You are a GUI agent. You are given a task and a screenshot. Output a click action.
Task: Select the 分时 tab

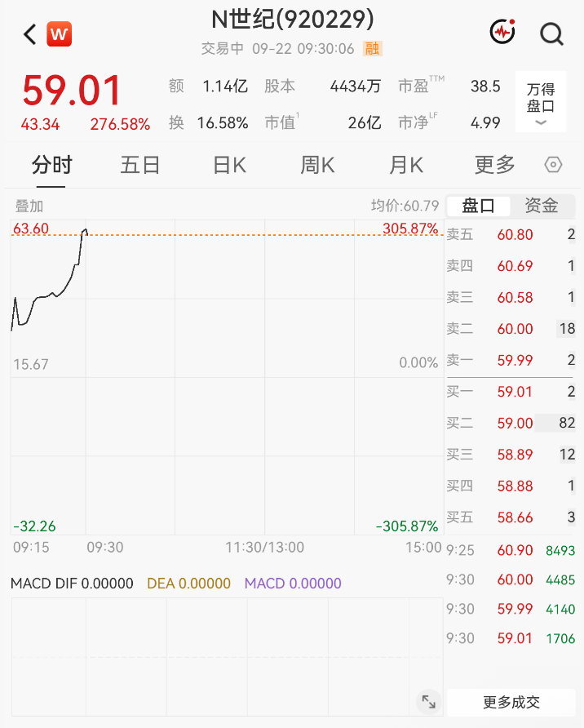point(51,165)
